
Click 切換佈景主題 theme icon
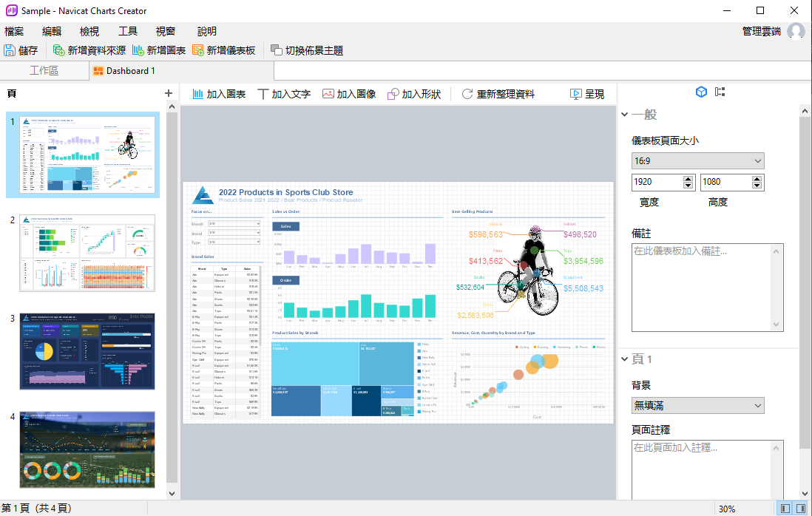pos(277,50)
